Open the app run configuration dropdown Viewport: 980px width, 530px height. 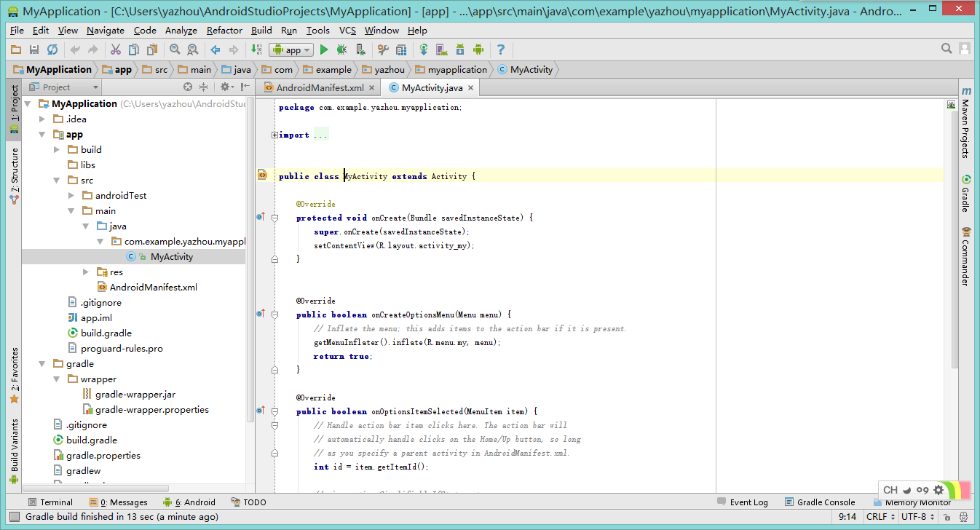[291, 50]
